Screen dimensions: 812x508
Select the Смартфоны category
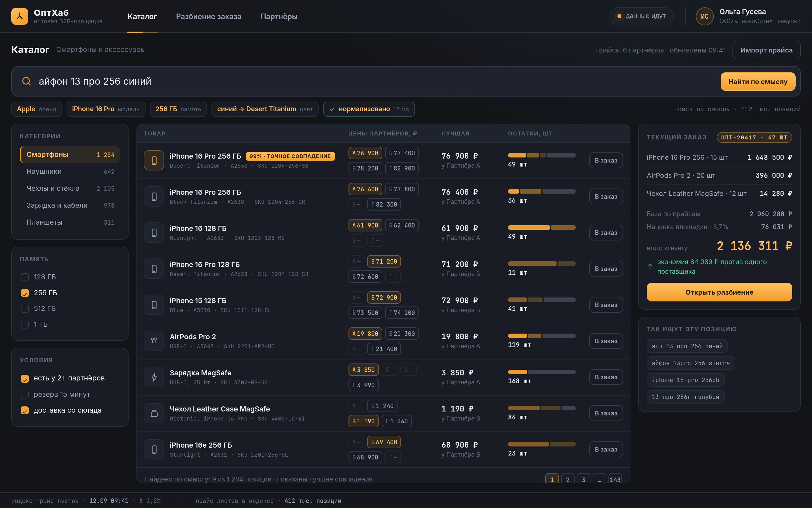coord(70,155)
